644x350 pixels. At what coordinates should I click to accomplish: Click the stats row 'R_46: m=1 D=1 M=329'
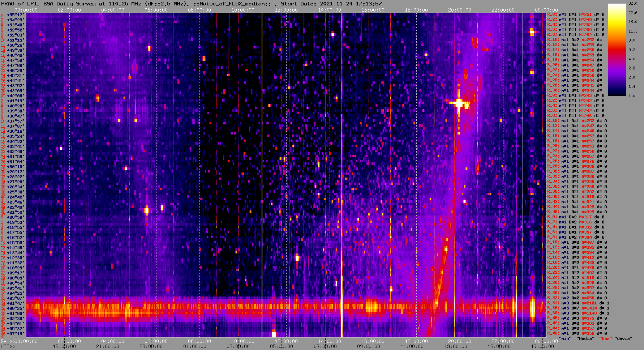[x=577, y=212]
